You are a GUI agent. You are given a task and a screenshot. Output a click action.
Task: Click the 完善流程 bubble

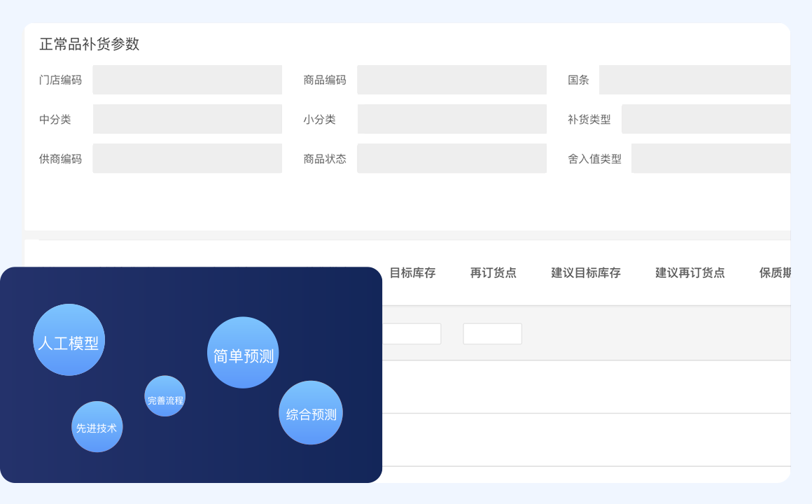[165, 396]
